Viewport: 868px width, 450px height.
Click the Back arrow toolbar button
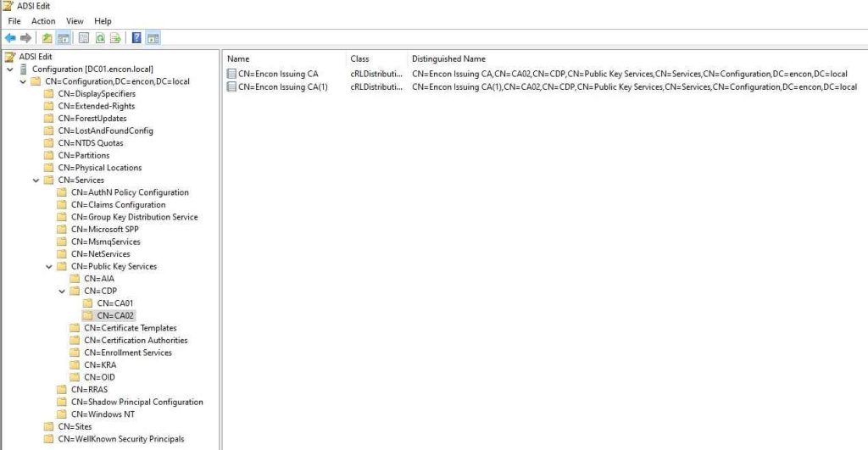point(10,38)
